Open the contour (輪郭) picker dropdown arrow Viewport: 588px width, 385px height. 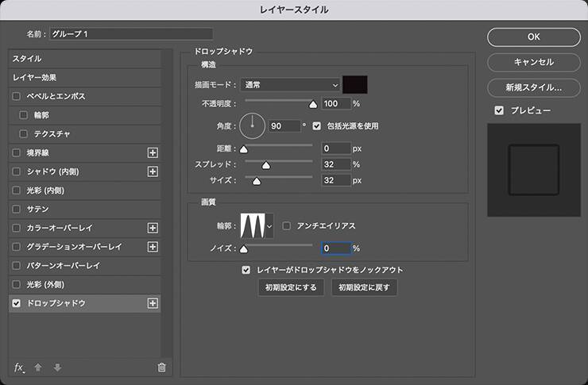click(269, 226)
